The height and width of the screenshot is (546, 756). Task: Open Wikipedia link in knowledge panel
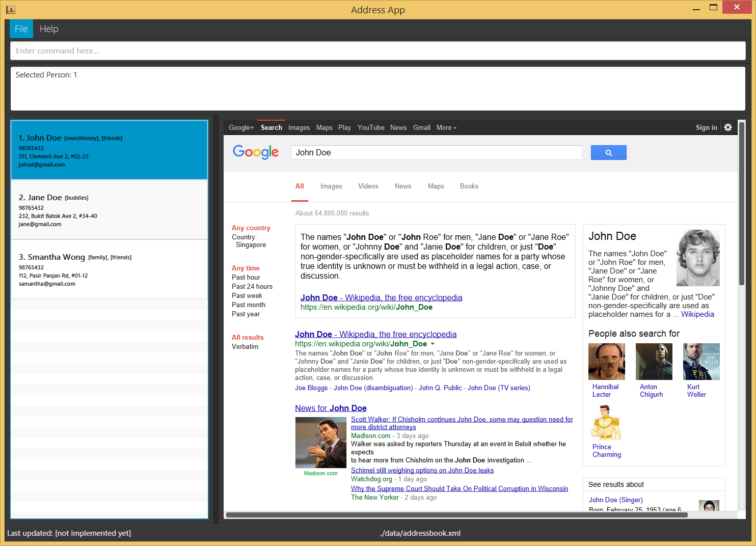[697, 314]
